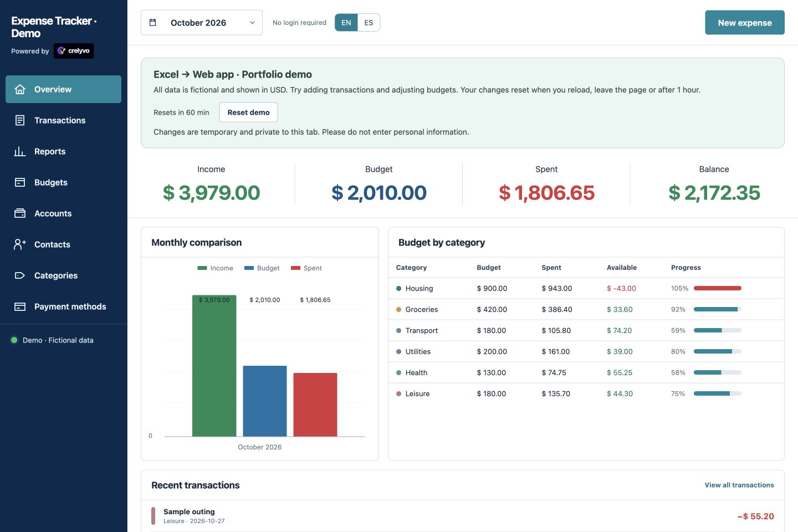The width and height of the screenshot is (798, 532).
Task: Click the Groceries progress bar
Action: [x=718, y=309]
